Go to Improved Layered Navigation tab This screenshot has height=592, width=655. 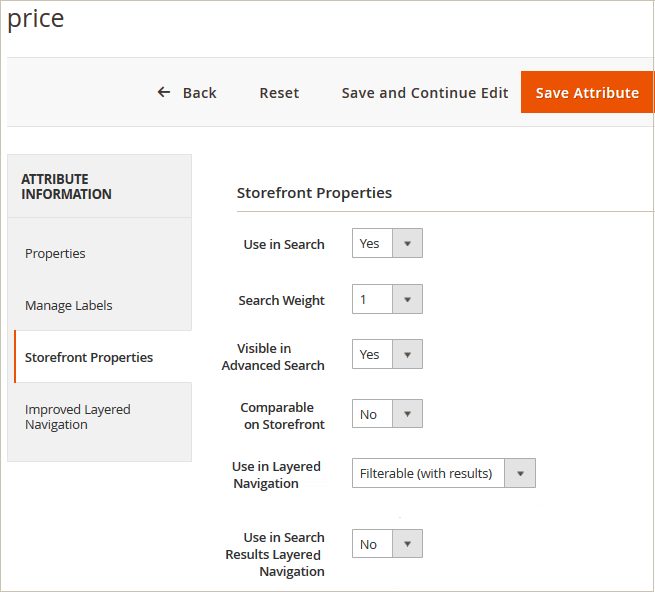[x=78, y=417]
